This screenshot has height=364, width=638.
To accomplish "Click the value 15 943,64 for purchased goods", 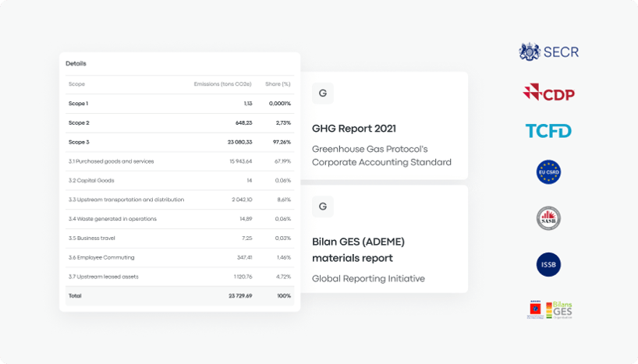I will pos(240,161).
